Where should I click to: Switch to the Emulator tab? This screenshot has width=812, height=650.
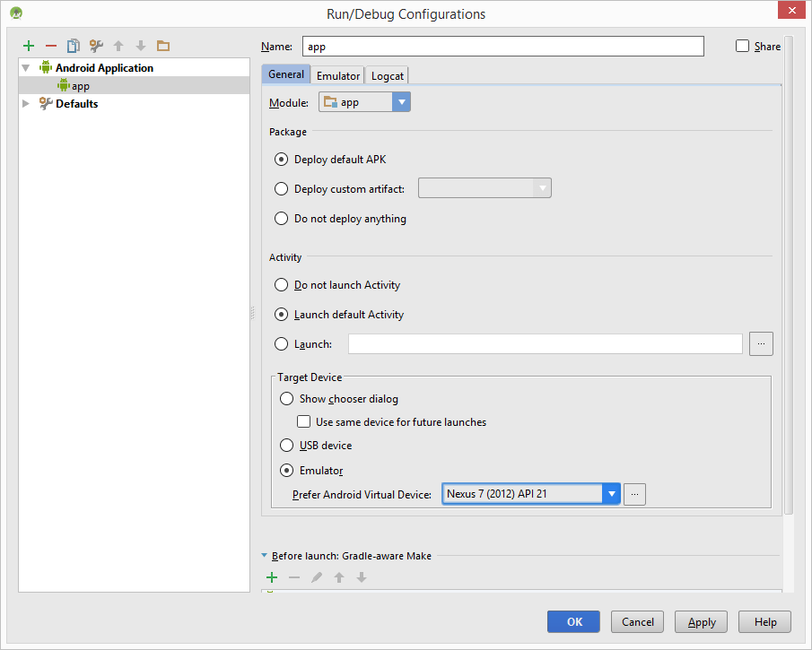coord(338,75)
